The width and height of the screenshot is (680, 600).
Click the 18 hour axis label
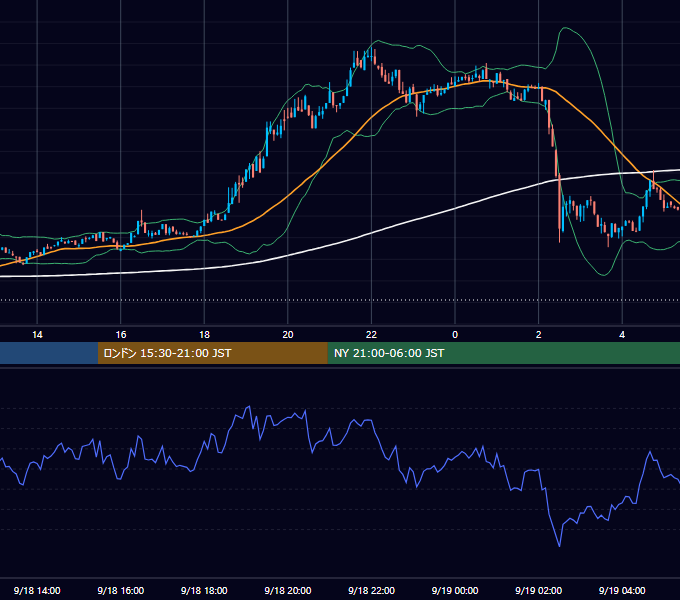pos(204,335)
